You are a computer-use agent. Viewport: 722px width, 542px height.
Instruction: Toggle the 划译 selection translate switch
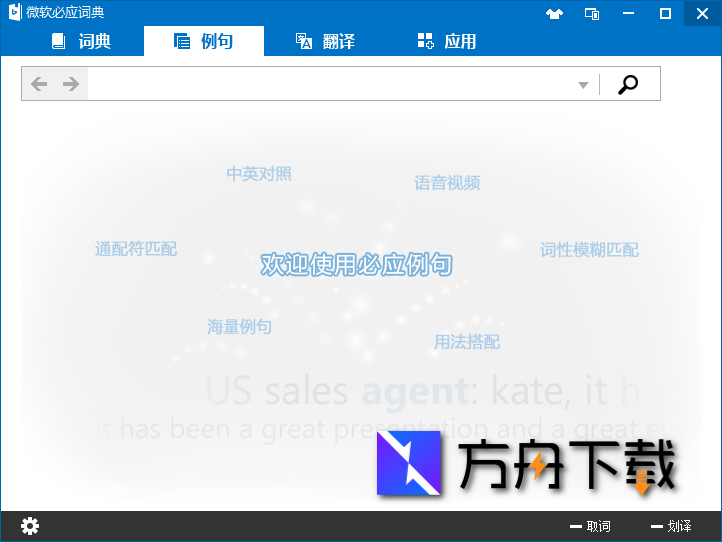point(671,526)
